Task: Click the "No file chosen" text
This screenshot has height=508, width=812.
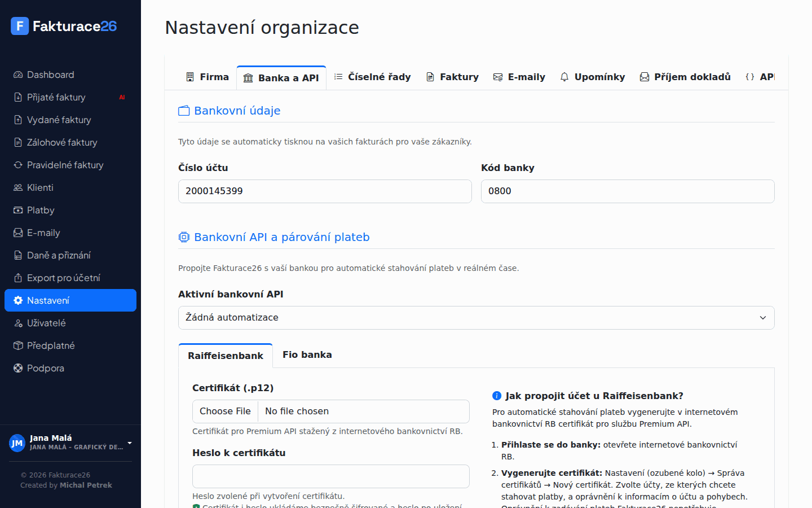Action: point(297,411)
